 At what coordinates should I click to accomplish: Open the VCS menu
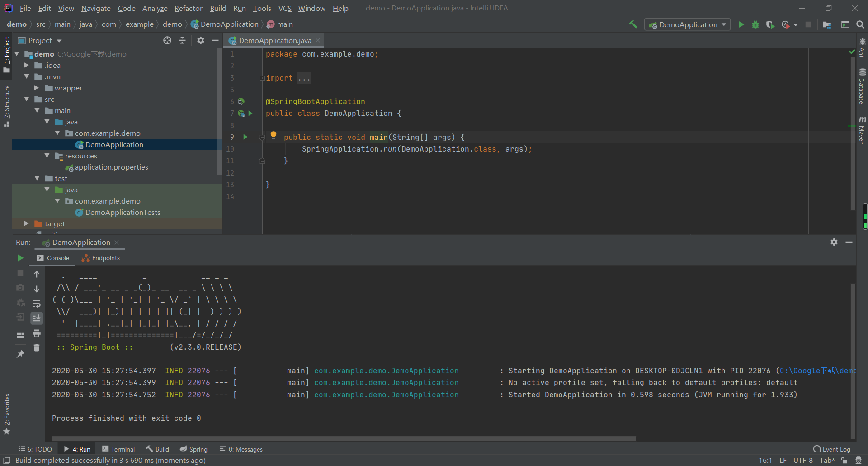[x=285, y=8]
